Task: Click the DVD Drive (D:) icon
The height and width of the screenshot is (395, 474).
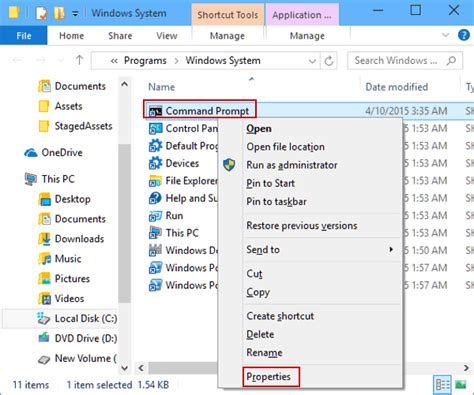Action: tap(44, 338)
